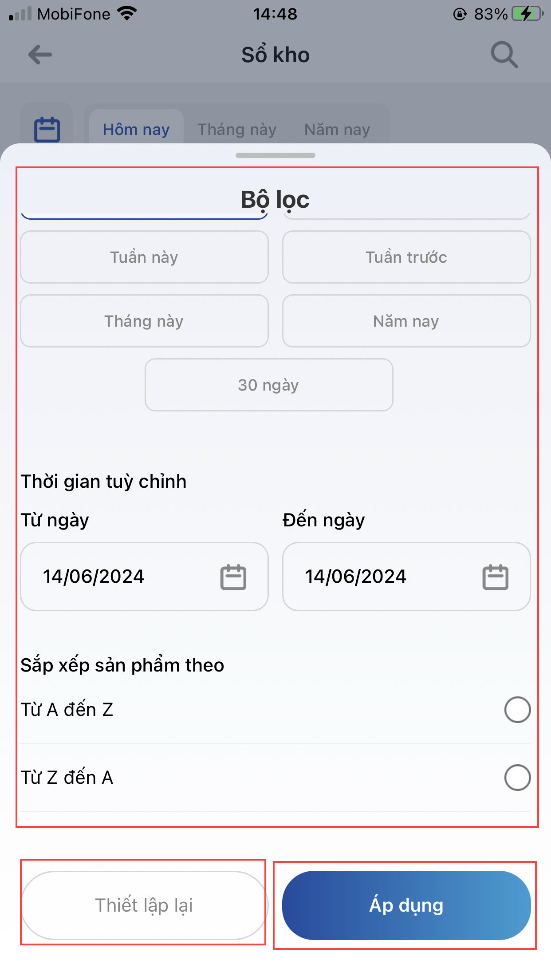Open search with the magnifier icon
551x980 pixels.
point(504,55)
